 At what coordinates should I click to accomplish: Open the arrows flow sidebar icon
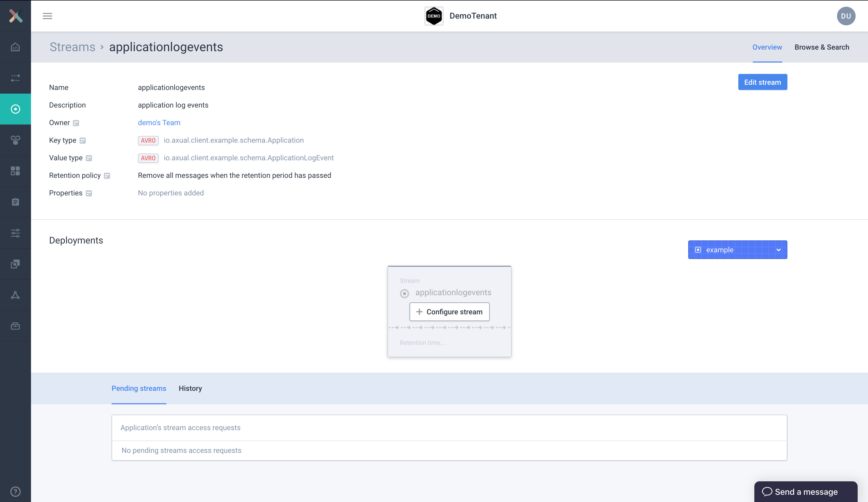point(16,78)
